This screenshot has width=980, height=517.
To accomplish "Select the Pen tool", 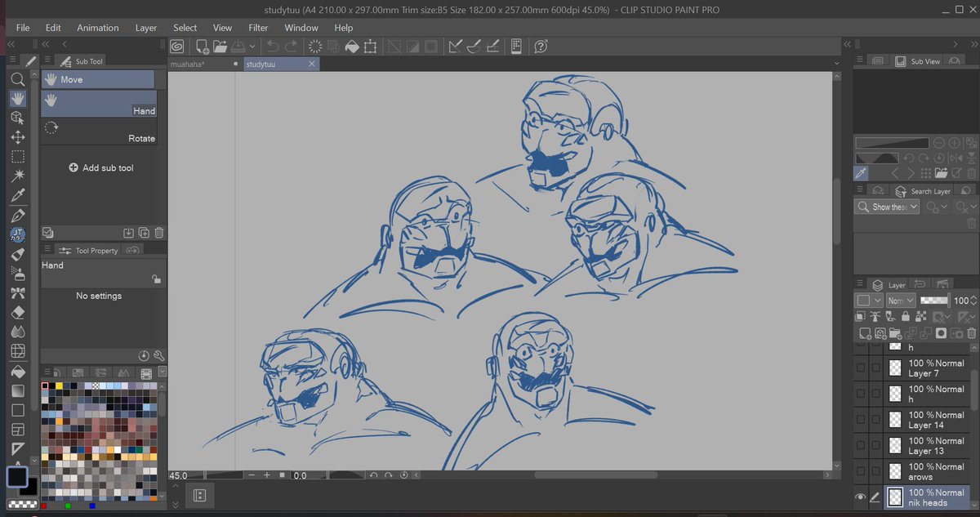I will (x=17, y=216).
